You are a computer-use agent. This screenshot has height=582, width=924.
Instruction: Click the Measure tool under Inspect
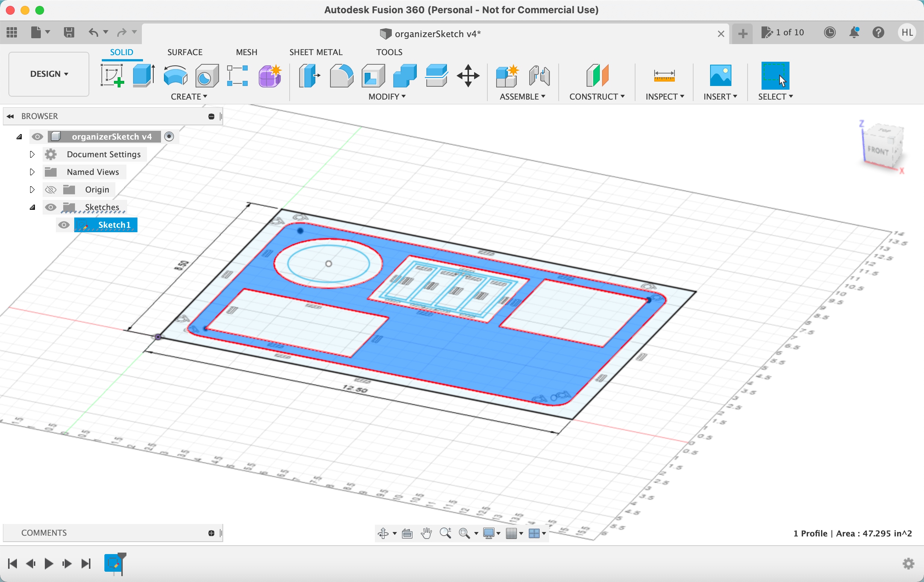(x=664, y=75)
